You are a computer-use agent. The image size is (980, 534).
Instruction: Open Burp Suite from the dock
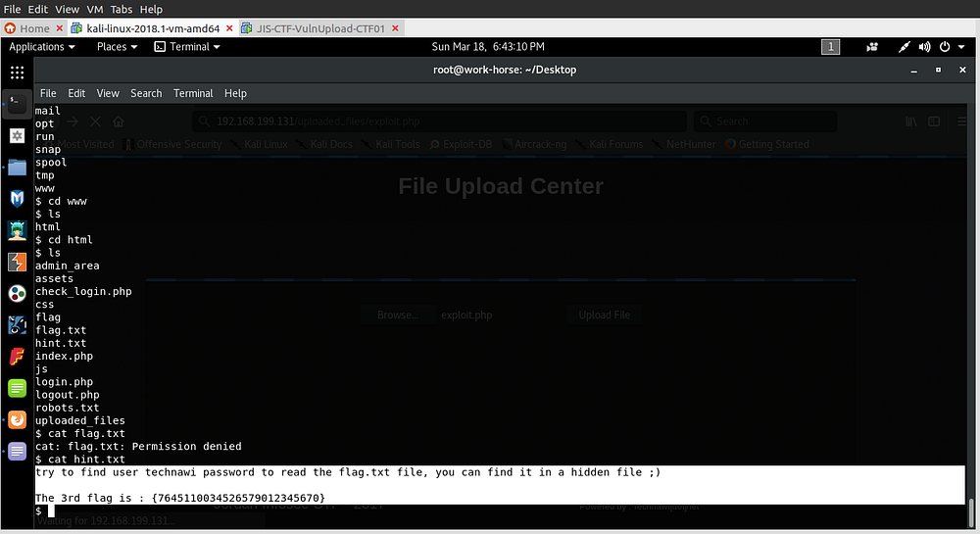click(x=17, y=262)
